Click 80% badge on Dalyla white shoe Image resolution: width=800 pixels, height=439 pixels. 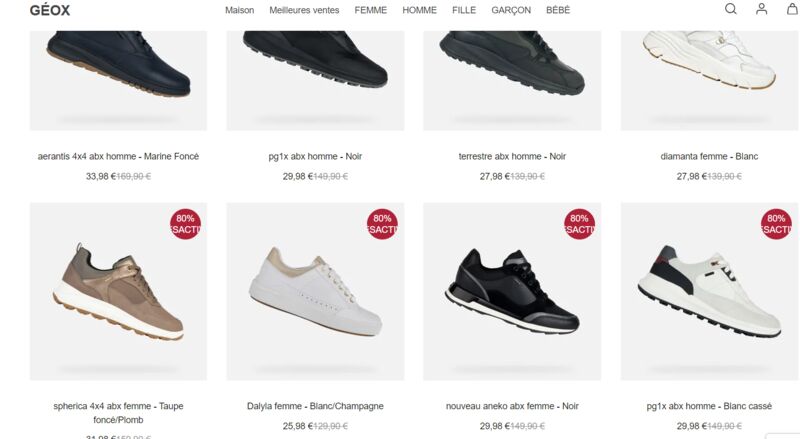click(x=382, y=224)
